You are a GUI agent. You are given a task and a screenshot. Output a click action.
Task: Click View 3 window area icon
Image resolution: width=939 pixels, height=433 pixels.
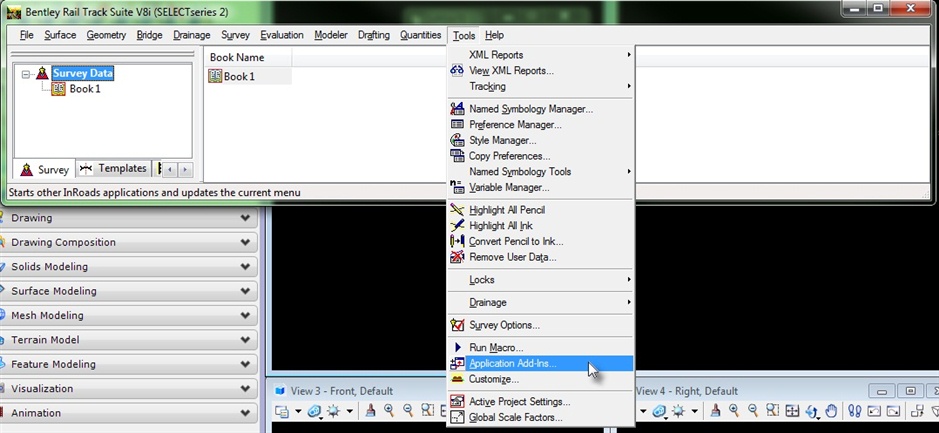(x=428, y=411)
